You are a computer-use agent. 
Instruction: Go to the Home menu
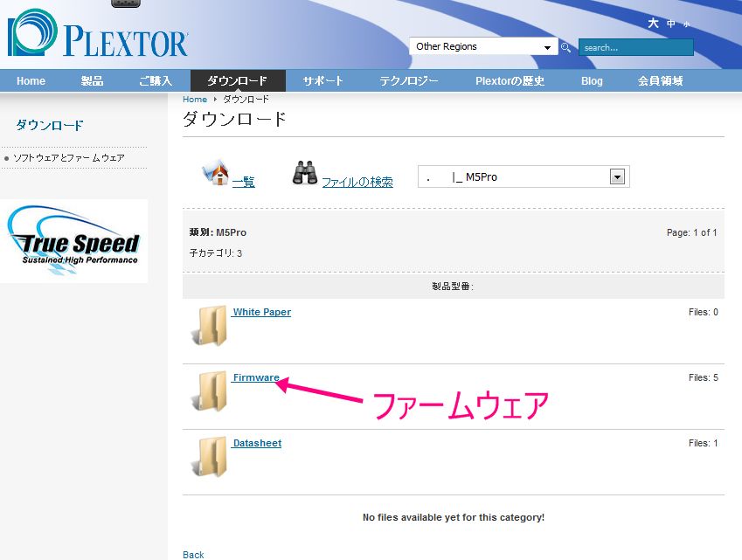(31, 81)
